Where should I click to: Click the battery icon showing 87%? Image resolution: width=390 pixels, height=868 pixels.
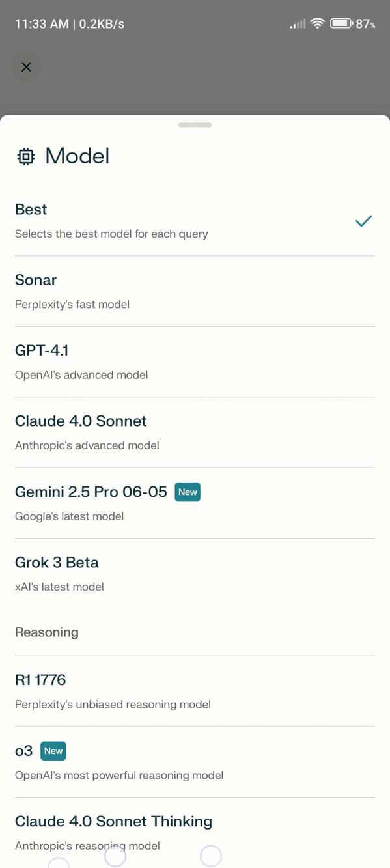341,23
